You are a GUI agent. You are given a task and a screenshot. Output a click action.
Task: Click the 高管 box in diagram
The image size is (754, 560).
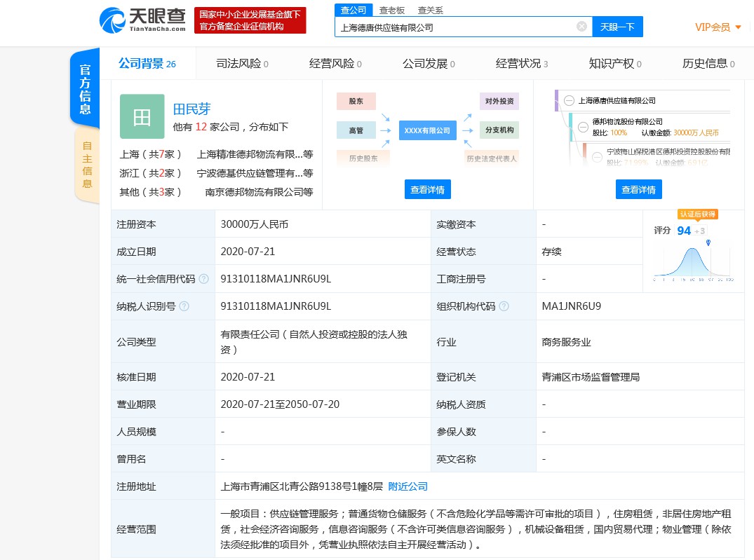coord(356,130)
